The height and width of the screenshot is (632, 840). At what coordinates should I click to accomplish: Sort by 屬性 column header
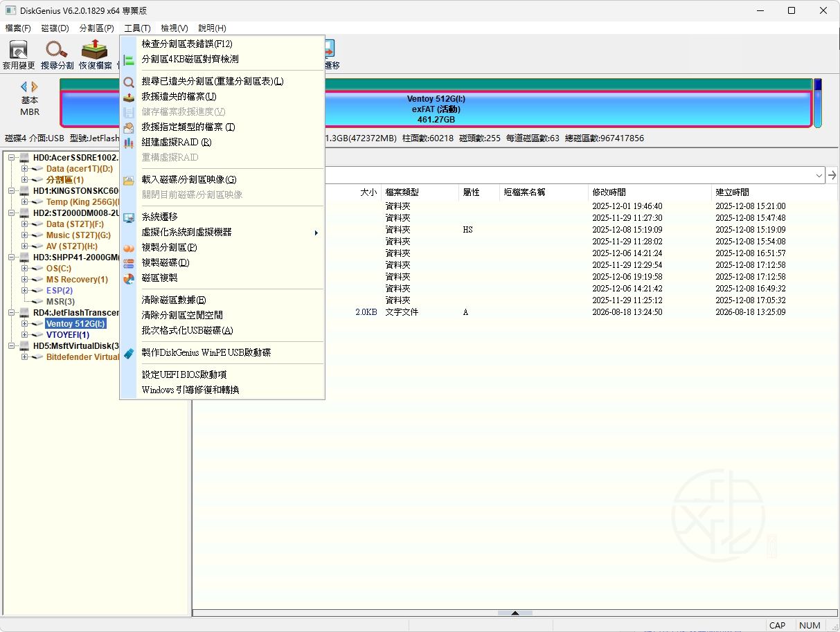pyautogui.click(x=479, y=192)
